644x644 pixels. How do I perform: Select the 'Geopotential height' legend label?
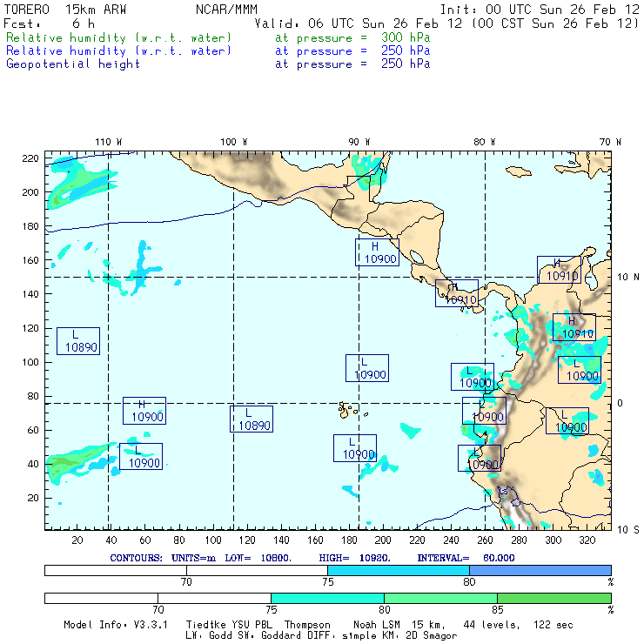point(73,64)
